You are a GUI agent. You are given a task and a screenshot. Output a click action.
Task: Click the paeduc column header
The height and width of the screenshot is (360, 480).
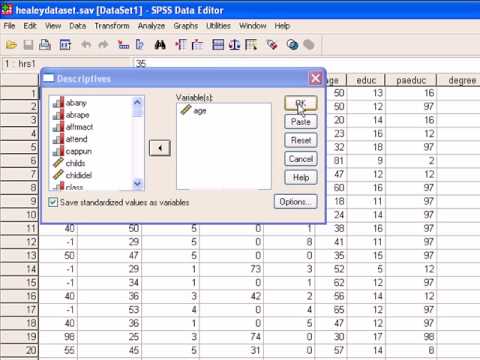[x=411, y=80]
